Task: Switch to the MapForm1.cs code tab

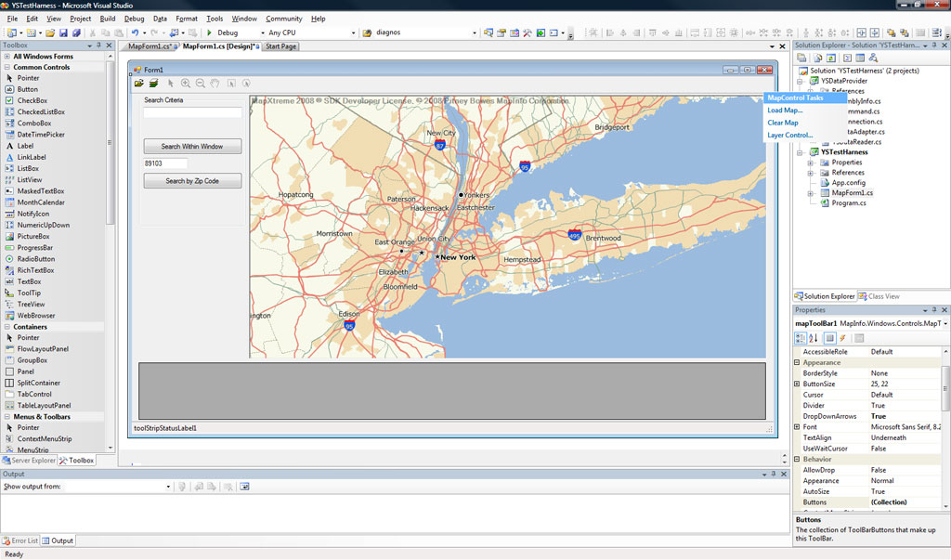Action: point(150,46)
